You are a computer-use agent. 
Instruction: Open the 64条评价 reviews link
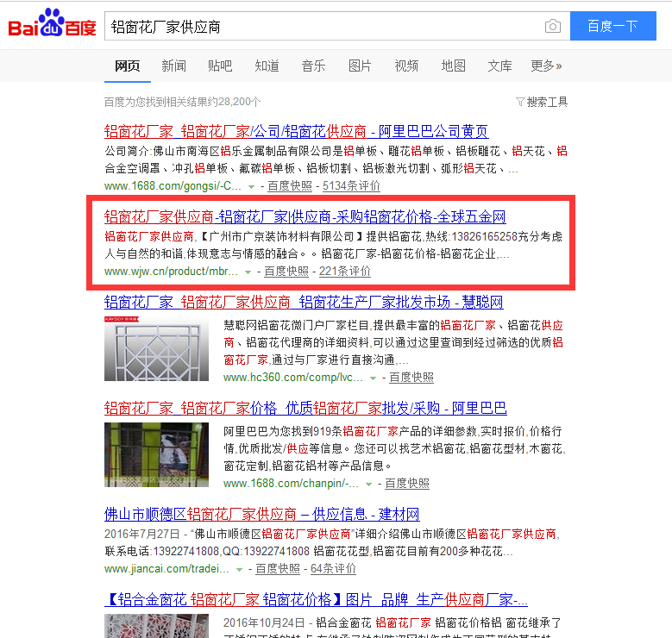point(334,569)
